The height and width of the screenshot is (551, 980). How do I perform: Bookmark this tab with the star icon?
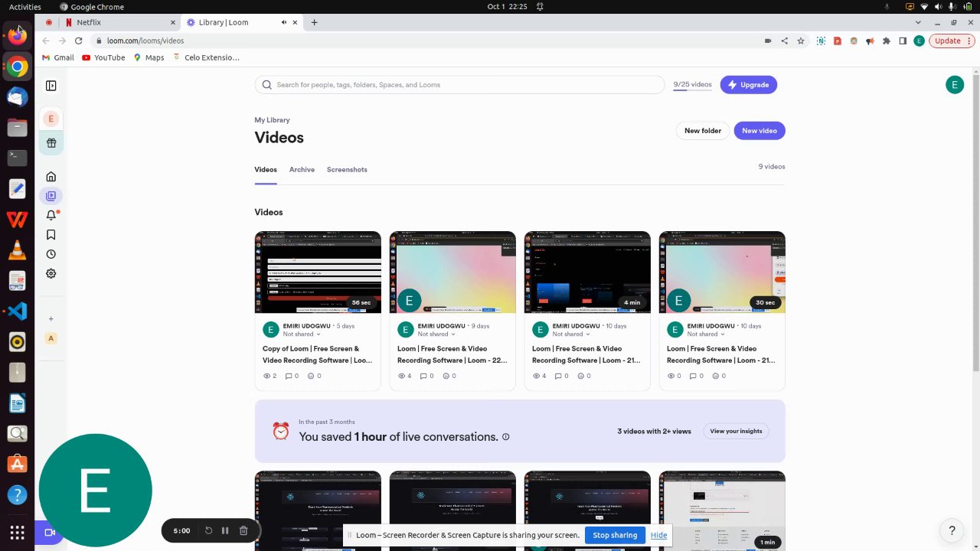801,41
